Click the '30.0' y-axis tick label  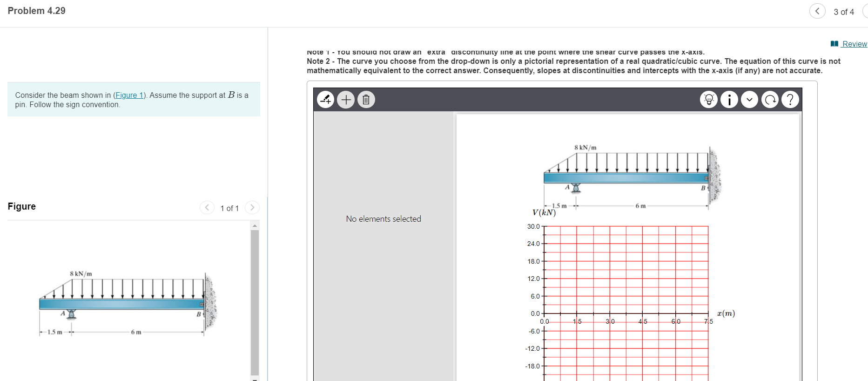coord(533,226)
